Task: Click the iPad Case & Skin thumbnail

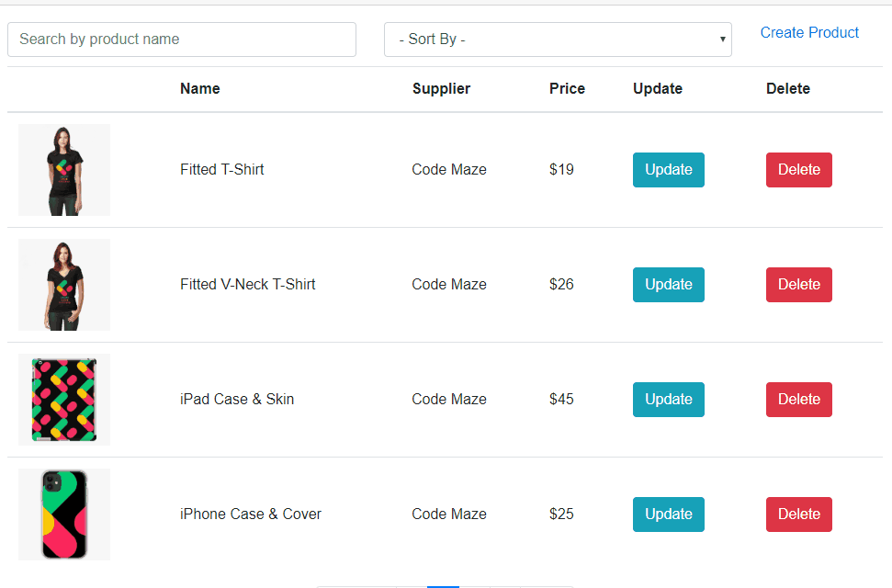Action: (64, 400)
